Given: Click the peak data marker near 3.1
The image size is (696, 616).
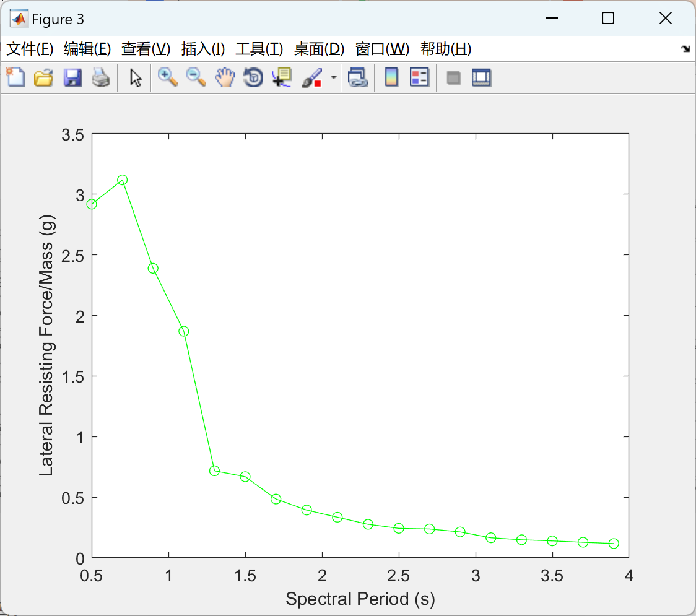Looking at the screenshot, I should (x=123, y=180).
